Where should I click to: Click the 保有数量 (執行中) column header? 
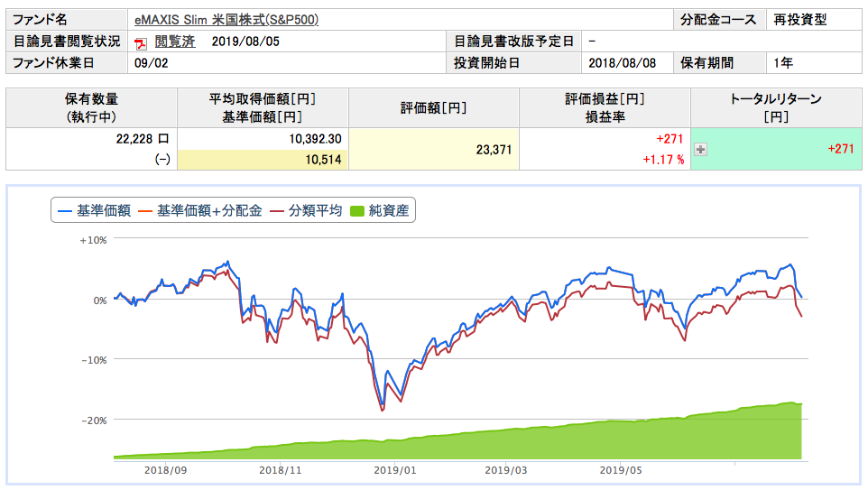(x=91, y=108)
